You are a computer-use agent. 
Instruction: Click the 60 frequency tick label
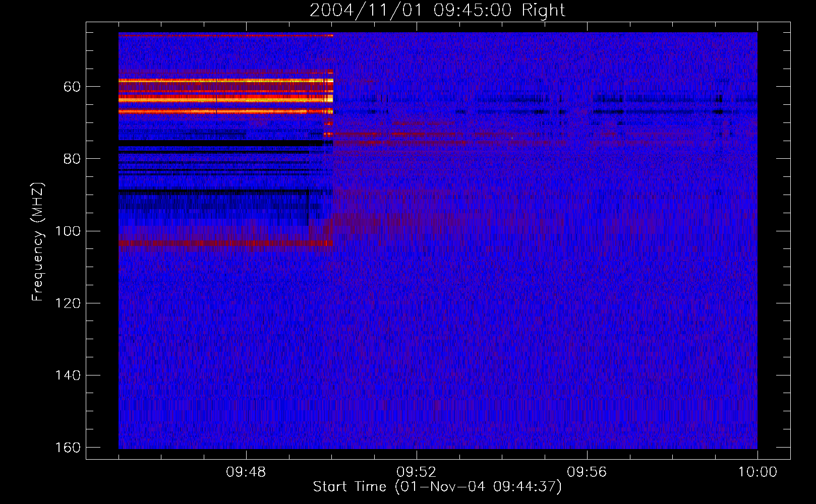tap(72, 87)
